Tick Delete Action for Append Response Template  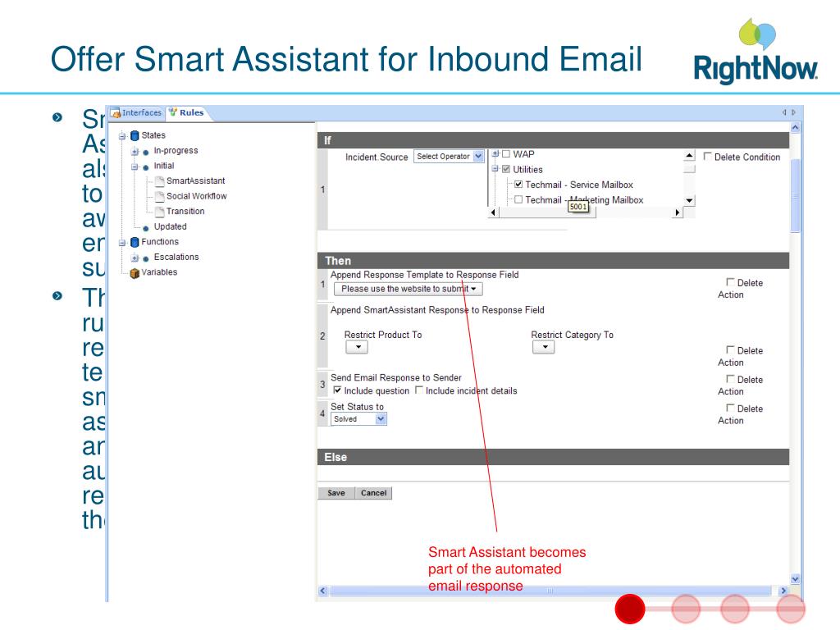[x=730, y=282]
